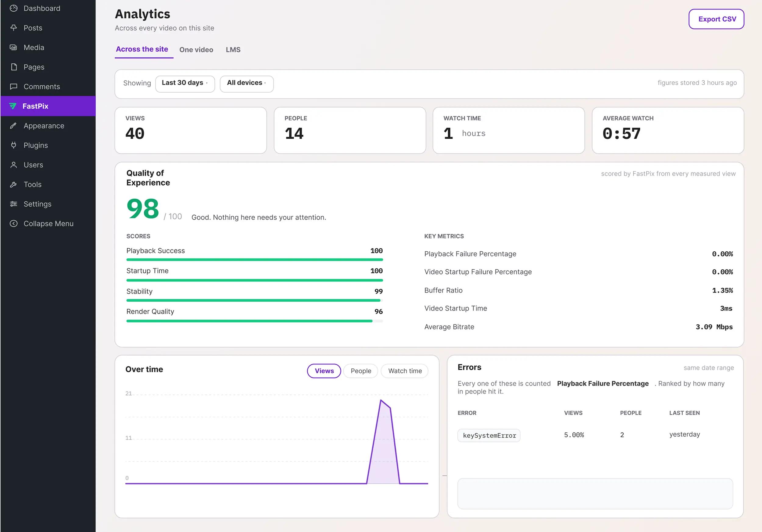The width and height of the screenshot is (762, 532).
Task: Switch to the One video tab
Action: point(196,50)
